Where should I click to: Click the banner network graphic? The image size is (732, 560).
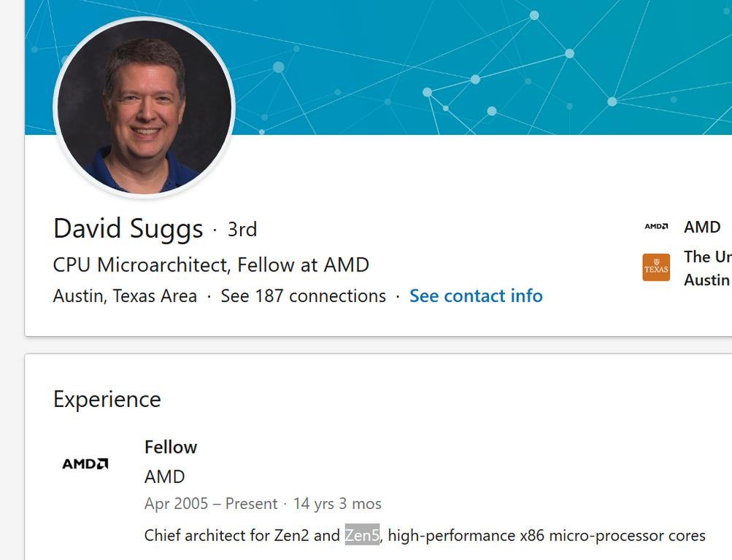[x=474, y=66]
